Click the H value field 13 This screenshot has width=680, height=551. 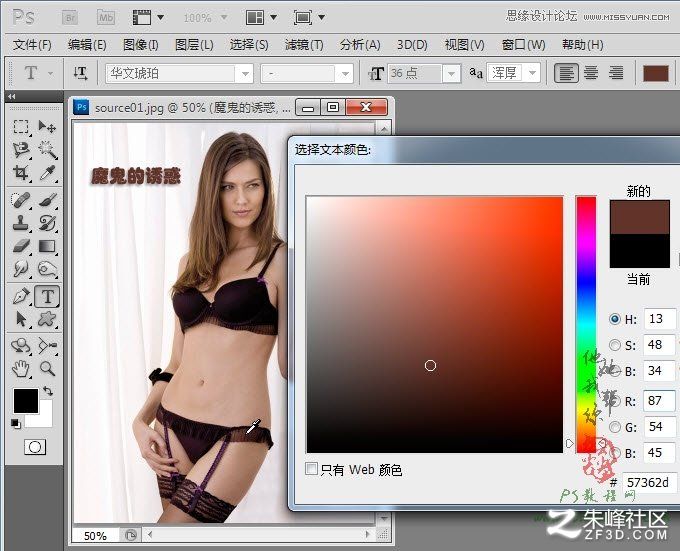click(x=660, y=319)
